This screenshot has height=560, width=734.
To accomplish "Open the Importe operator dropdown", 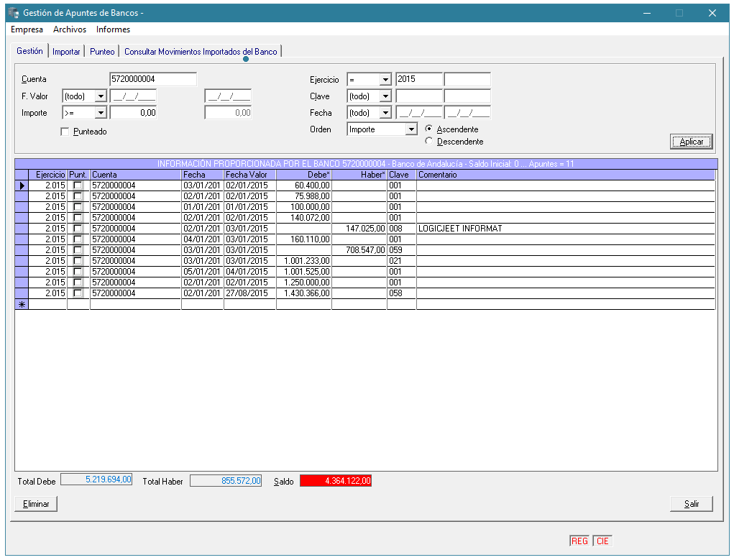I will click(x=101, y=113).
